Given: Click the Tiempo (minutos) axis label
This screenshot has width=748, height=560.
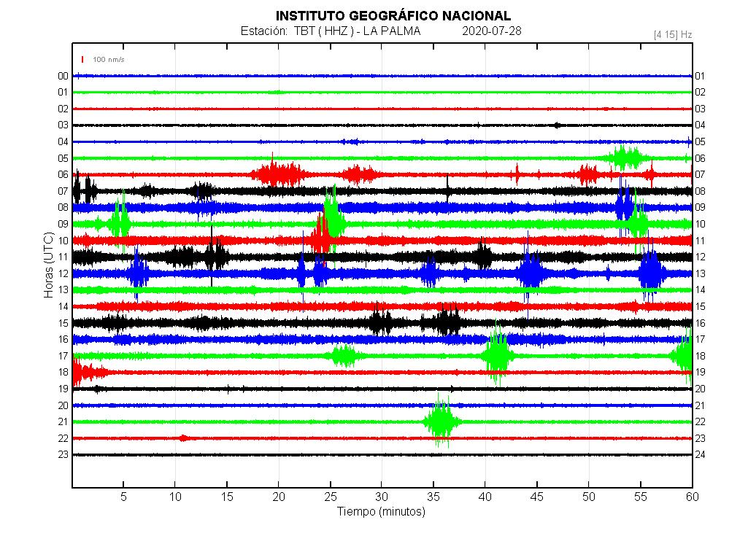Looking at the screenshot, I should (381, 512).
